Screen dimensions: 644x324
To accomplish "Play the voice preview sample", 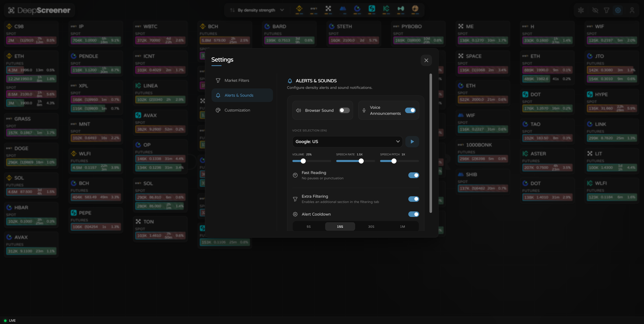I will (412, 141).
